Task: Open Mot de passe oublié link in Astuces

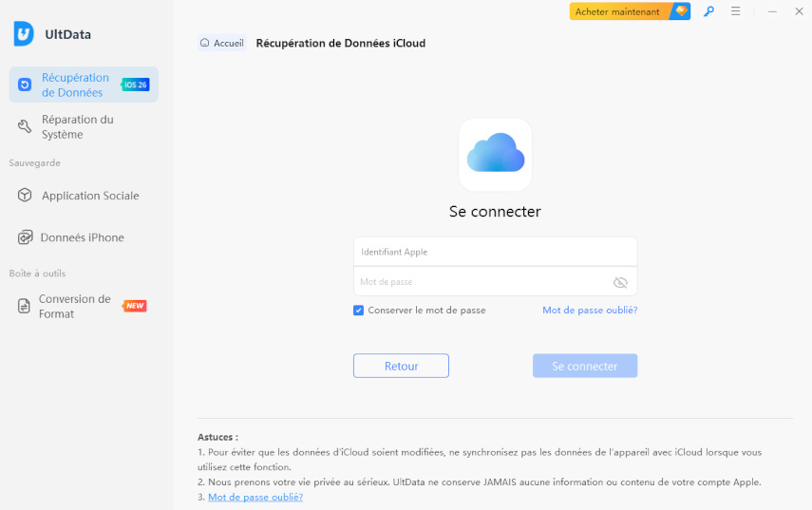Action: tap(255, 497)
